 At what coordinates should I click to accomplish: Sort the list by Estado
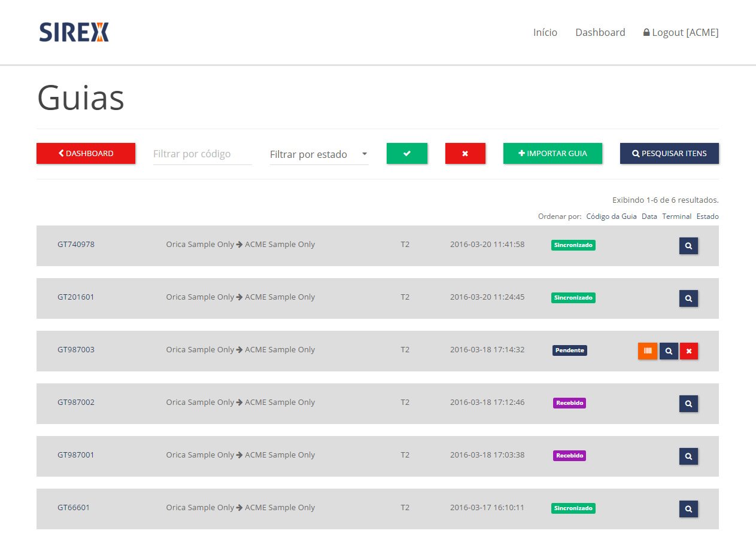[707, 217]
